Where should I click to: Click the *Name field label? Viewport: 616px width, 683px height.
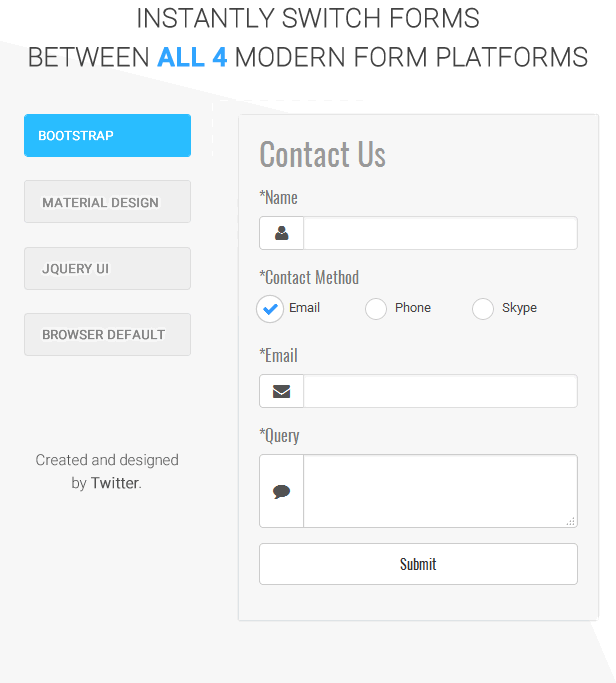279,197
